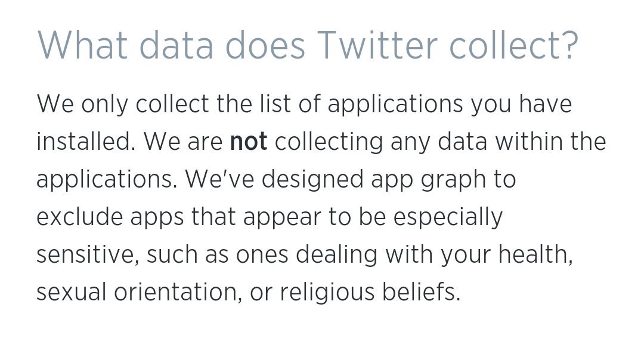Click the word "collecting" after "not"
The height and width of the screenshot is (338, 644).
click(x=329, y=142)
